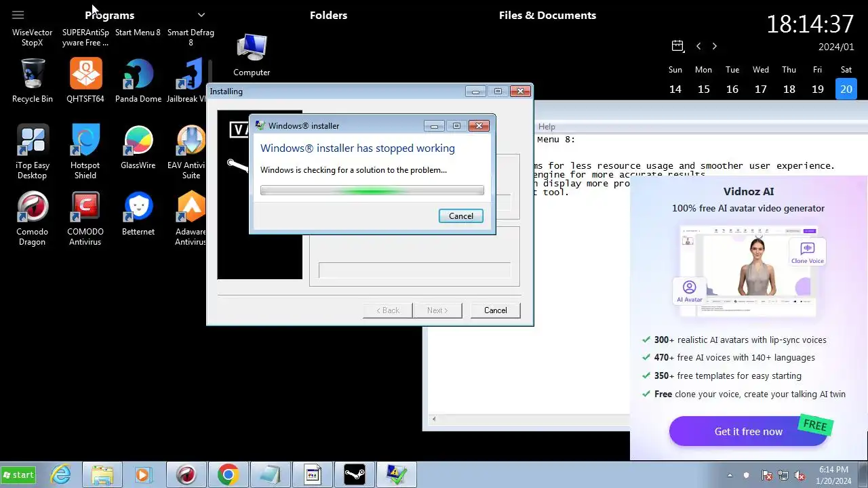Screen dimensions: 868x488
Task: Click the Notepad horizontal scrollbar left arrow
Action: [x=434, y=419]
